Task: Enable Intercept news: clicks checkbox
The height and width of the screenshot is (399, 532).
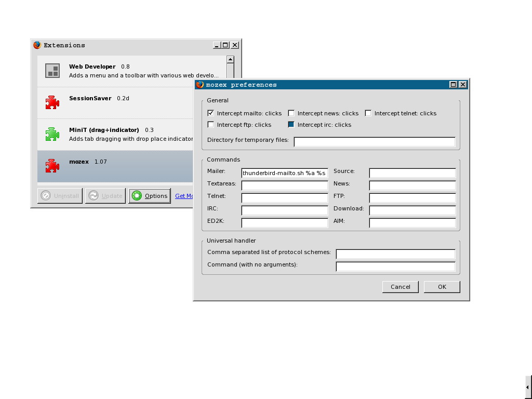Action: pyautogui.click(x=291, y=113)
